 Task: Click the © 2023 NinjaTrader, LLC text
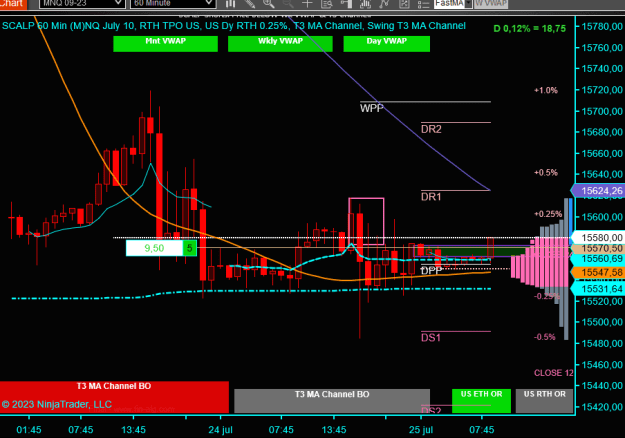tap(57, 405)
